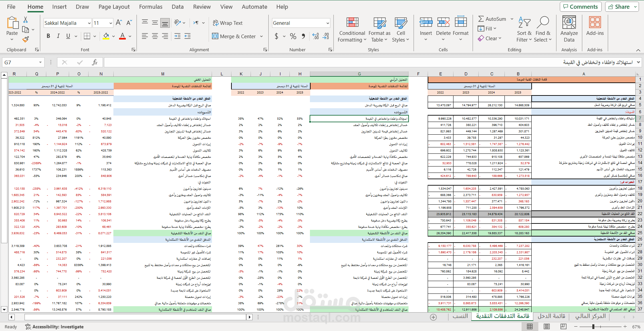Image resolution: width=644 pixels, height=331 pixels.
Task: Click the Increase Indent icon
Action: point(188,36)
